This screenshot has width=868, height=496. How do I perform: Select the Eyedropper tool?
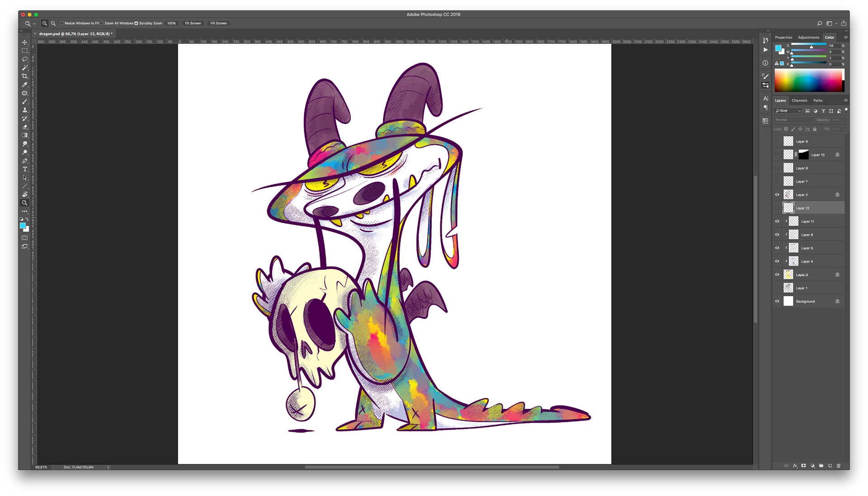[25, 85]
